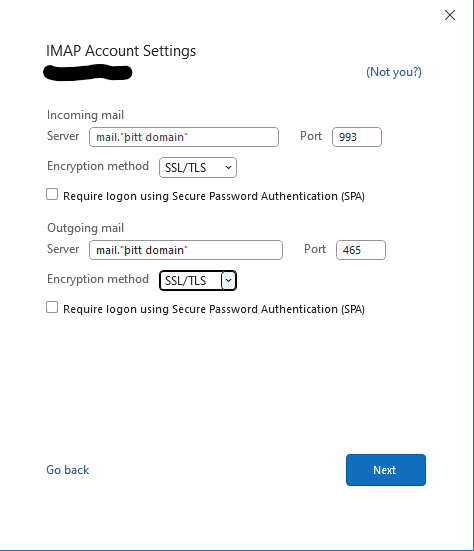Viewport: 474px width, 551px height.
Task: Click the chevron arrow on outgoing encryption dropdown
Action: point(228,280)
